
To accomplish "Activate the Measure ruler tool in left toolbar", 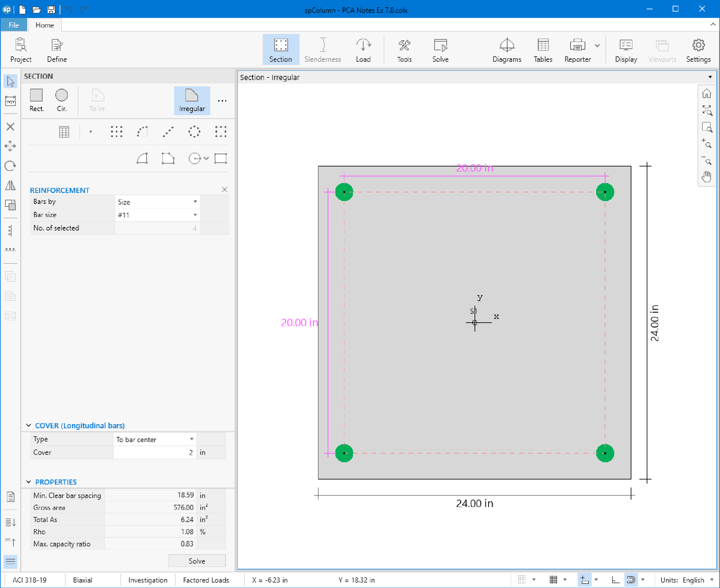I will coord(11,101).
